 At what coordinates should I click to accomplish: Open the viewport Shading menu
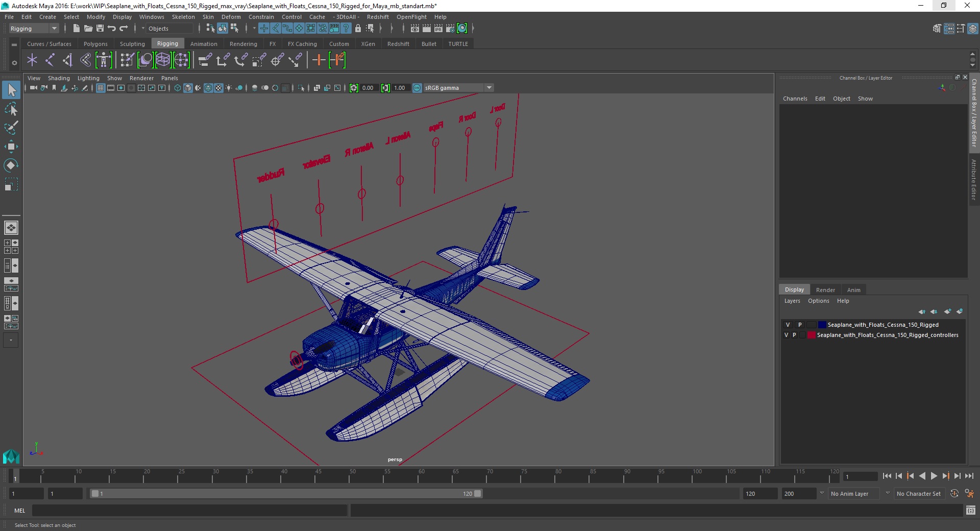point(59,78)
